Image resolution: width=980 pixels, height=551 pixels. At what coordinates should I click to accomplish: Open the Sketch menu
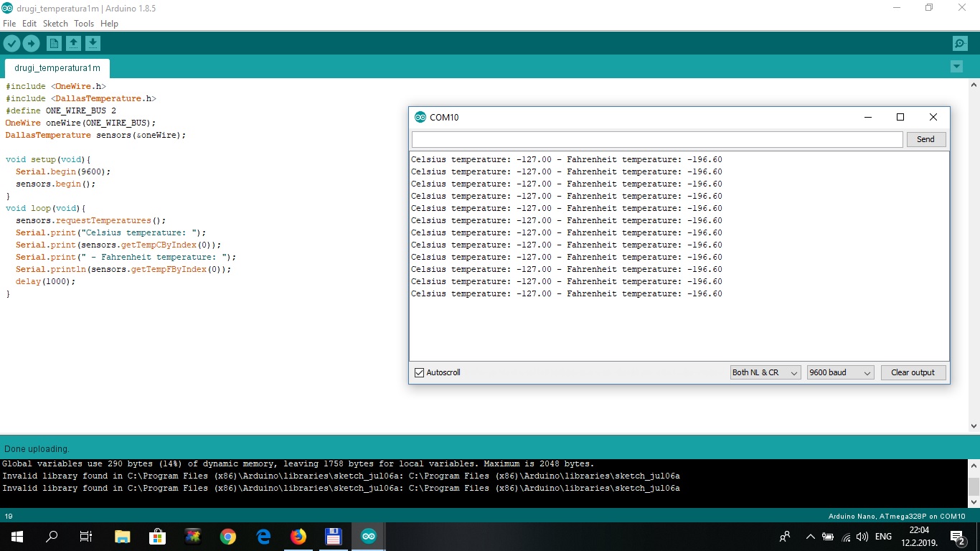pyautogui.click(x=55, y=24)
